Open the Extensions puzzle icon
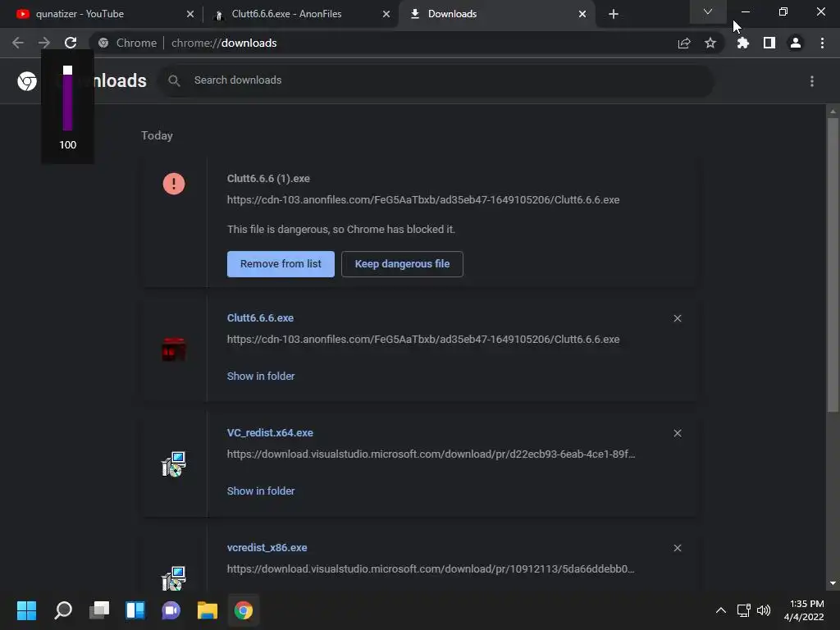Image resolution: width=840 pixels, height=630 pixels. coord(742,43)
